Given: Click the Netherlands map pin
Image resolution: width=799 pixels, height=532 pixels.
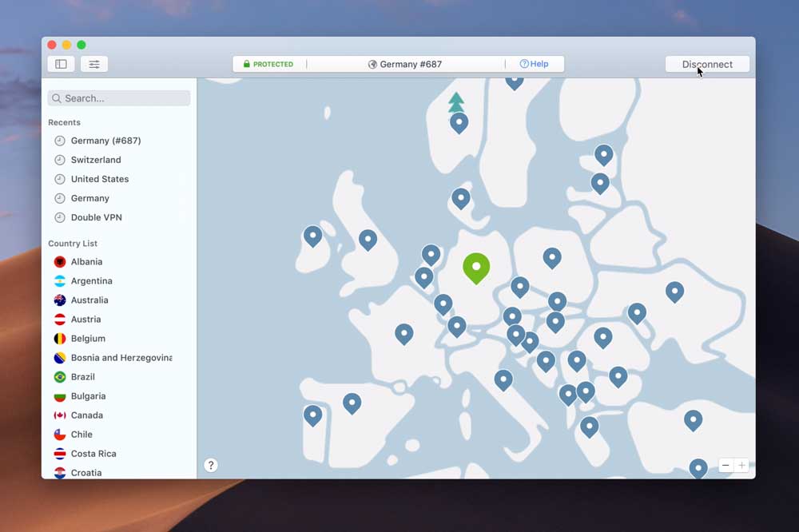Looking at the screenshot, I should pyautogui.click(x=431, y=255).
